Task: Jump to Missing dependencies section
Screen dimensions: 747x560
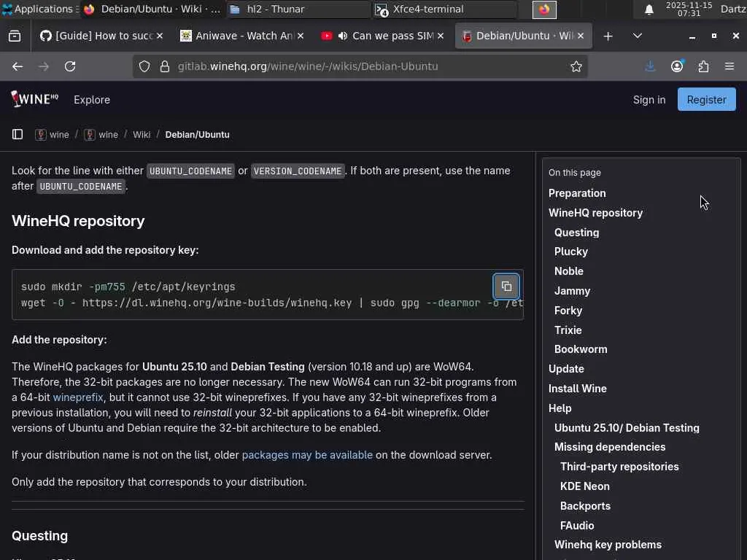Action: (610, 447)
